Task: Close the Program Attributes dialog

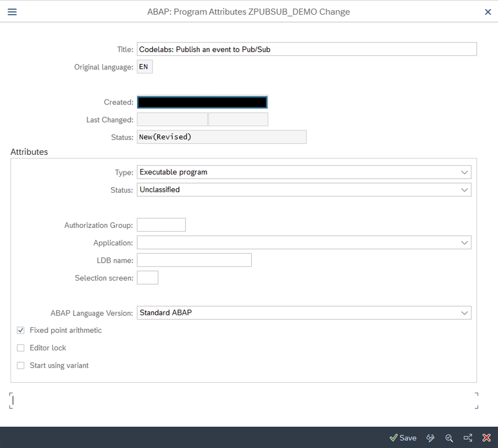Action: click(x=488, y=12)
